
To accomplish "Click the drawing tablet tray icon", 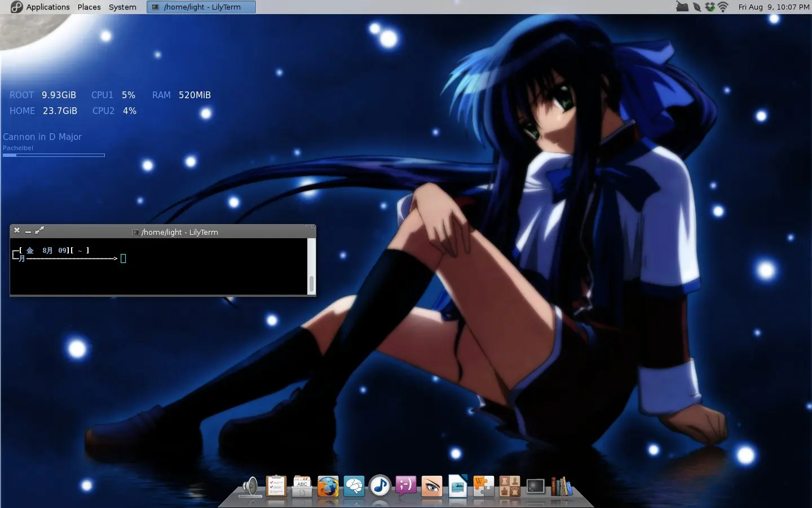I will point(682,7).
